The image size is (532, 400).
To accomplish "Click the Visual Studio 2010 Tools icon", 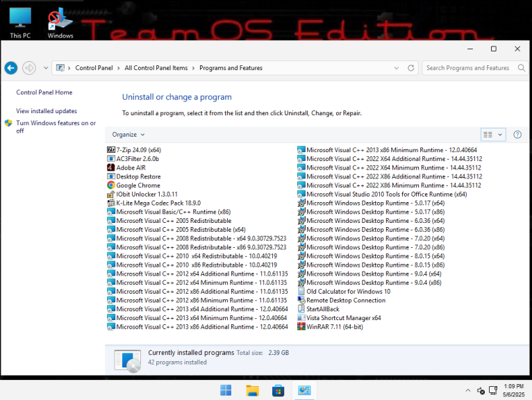I will 301,194.
